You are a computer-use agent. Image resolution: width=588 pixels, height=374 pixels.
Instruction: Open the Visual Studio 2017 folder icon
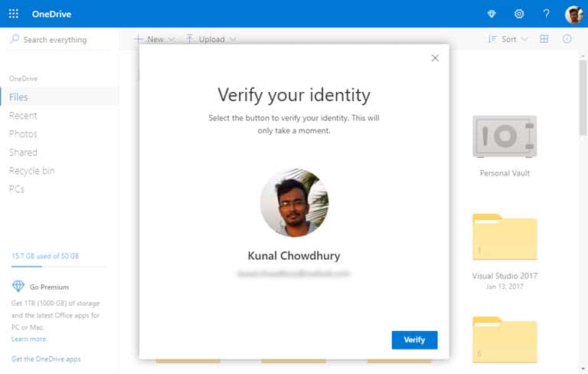505,237
